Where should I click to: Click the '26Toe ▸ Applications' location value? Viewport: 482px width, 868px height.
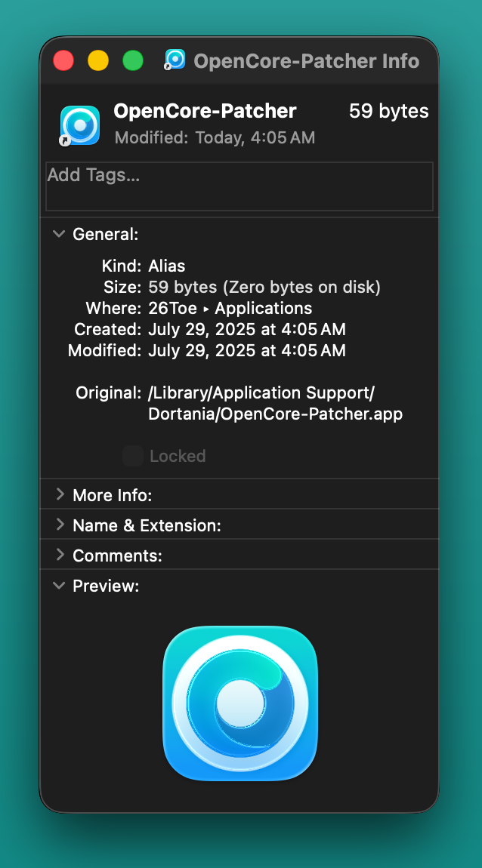pyautogui.click(x=230, y=309)
